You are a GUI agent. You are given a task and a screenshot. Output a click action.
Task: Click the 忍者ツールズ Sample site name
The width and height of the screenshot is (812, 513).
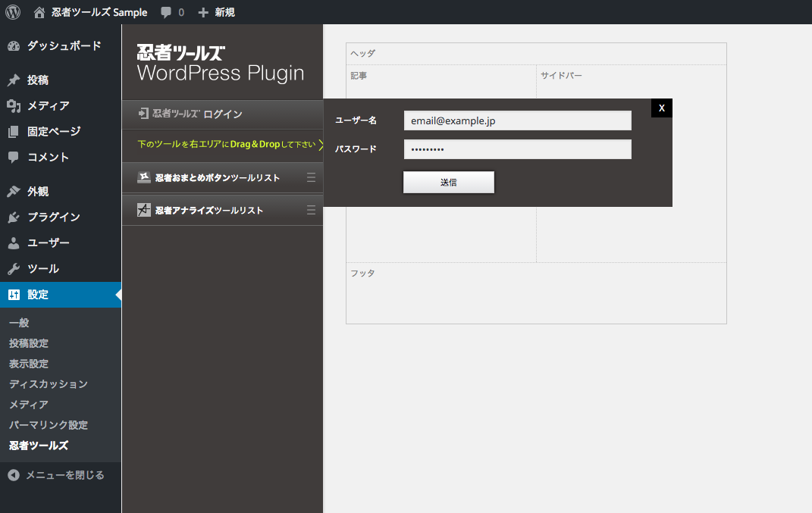(x=99, y=12)
